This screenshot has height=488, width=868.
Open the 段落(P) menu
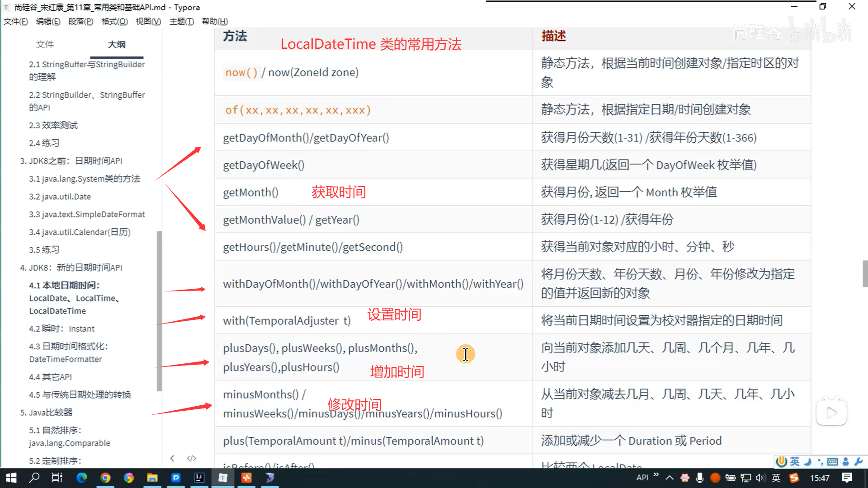80,21
